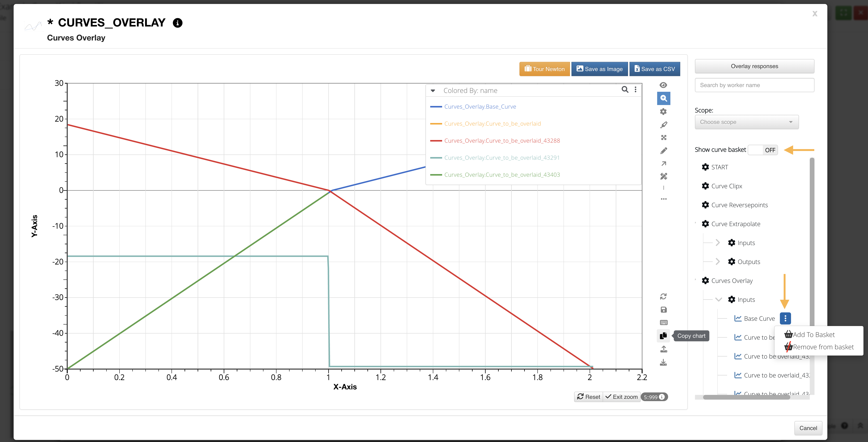
Task: Toggle Curves_Overlay.Base_Curve legend visibility
Action: [x=480, y=107]
